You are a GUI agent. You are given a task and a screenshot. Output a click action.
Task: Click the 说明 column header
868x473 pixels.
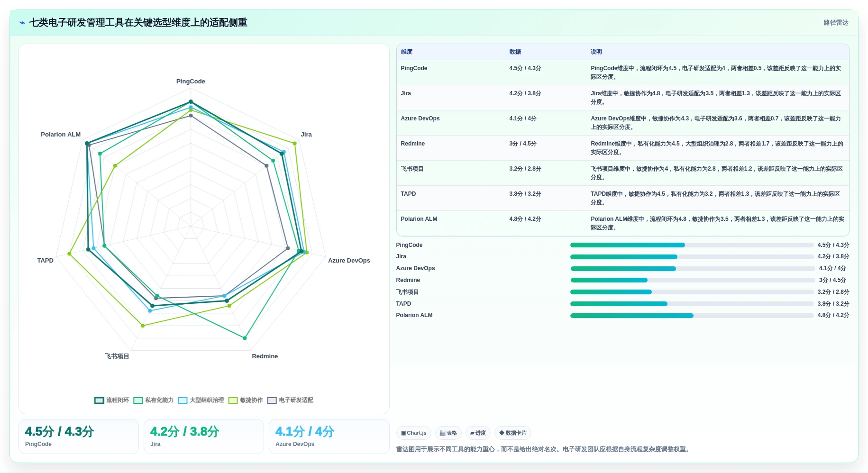click(x=596, y=52)
